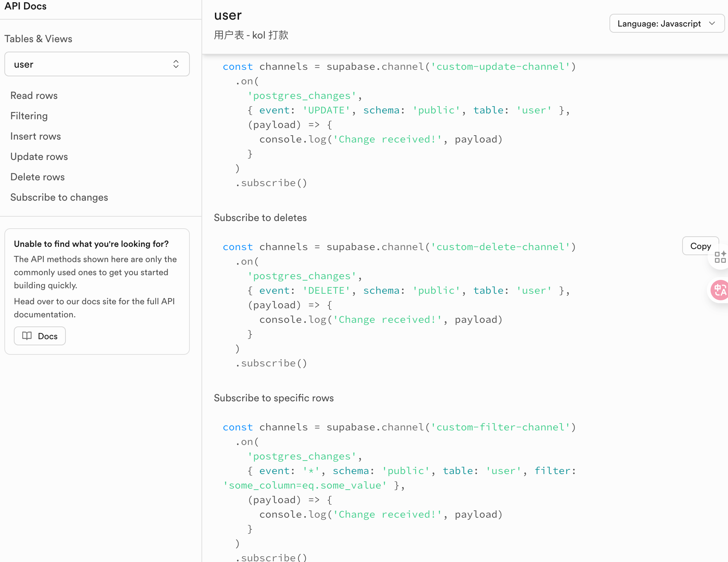Open the Docs site button

coord(40,336)
